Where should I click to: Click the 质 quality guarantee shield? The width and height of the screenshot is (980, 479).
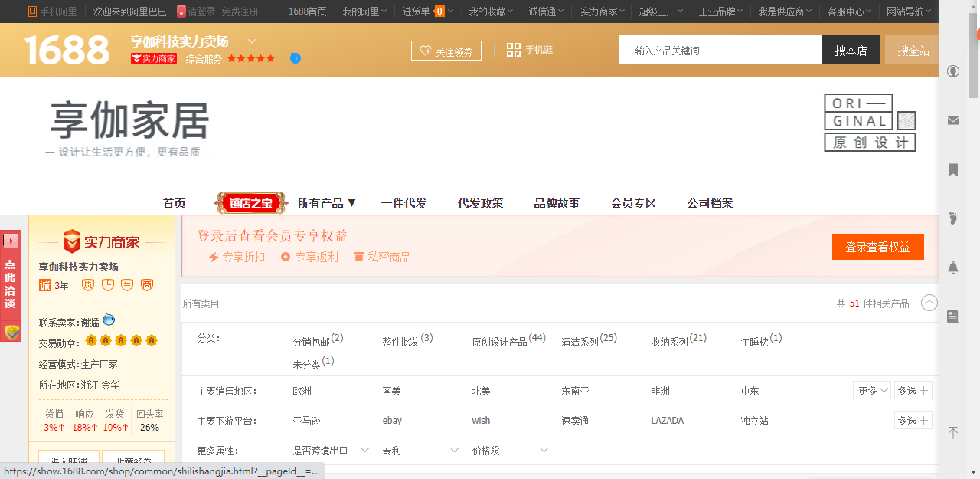[x=88, y=285]
